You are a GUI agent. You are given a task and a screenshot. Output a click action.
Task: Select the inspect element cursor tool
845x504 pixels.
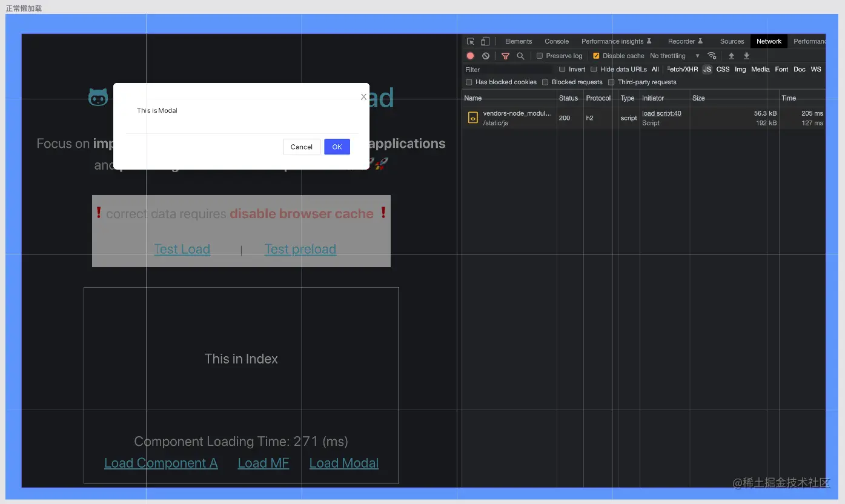click(x=469, y=41)
